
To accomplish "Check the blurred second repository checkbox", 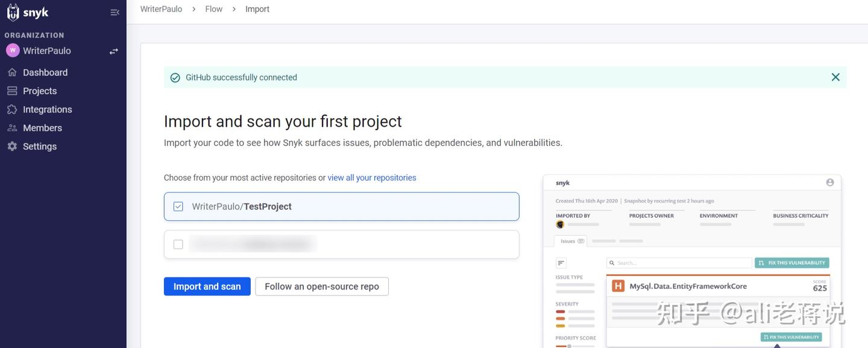I will [178, 244].
